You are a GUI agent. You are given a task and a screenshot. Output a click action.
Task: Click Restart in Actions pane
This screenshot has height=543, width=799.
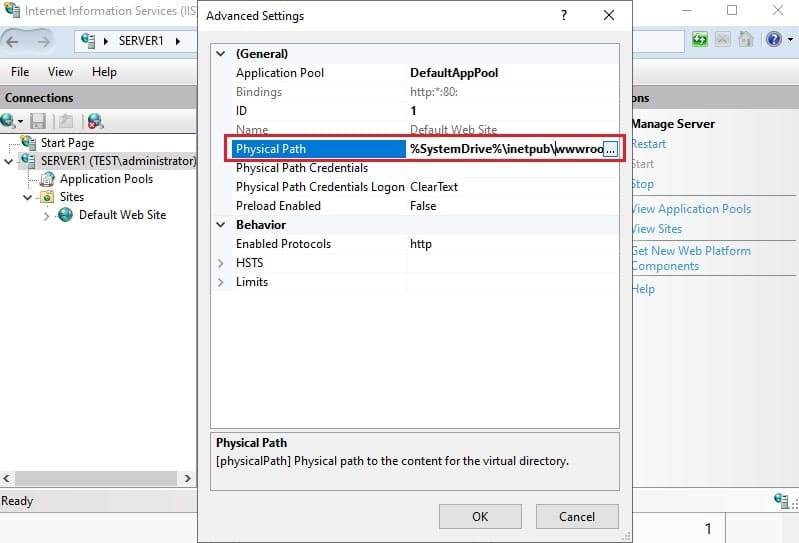click(x=648, y=144)
